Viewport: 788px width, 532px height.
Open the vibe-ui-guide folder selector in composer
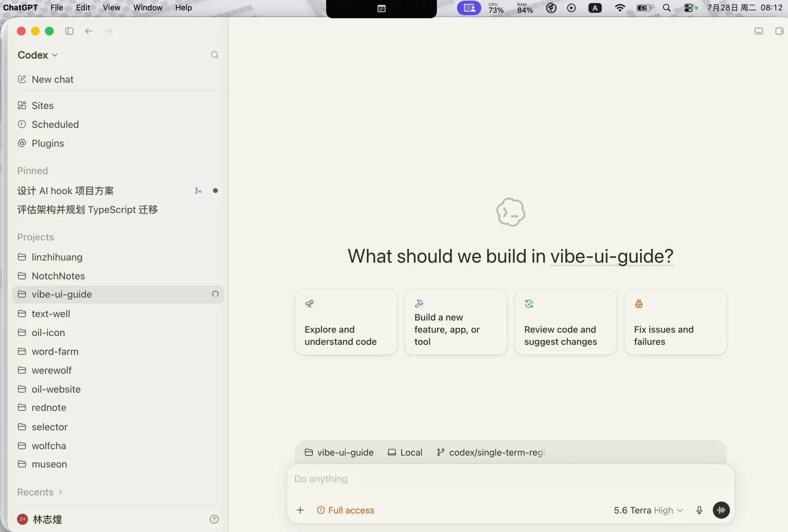click(339, 452)
